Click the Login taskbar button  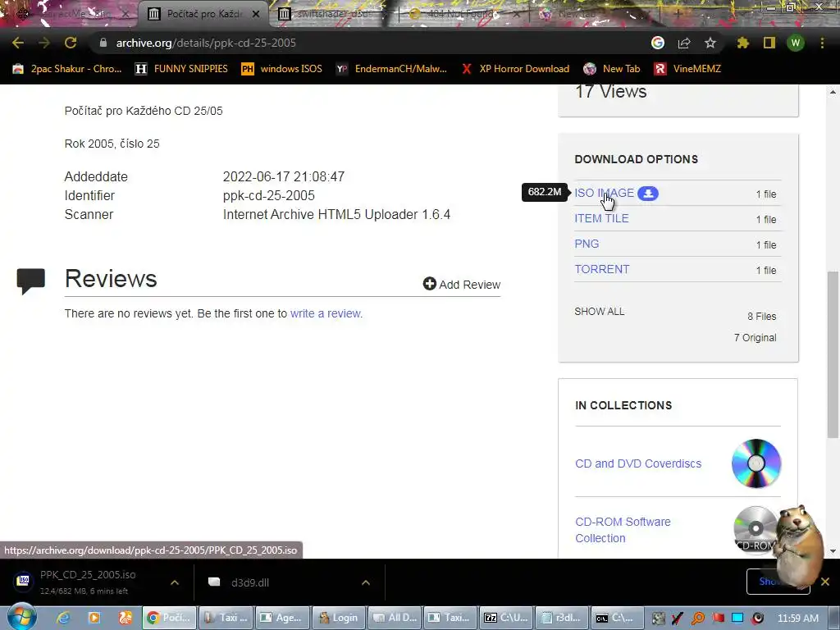point(338,618)
